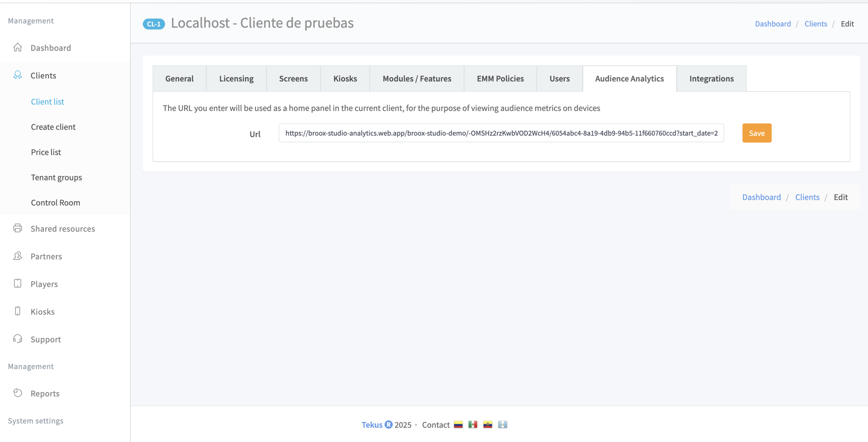Select the Colombia flag in footer
Screen dimensions: 868x442
coord(458,424)
